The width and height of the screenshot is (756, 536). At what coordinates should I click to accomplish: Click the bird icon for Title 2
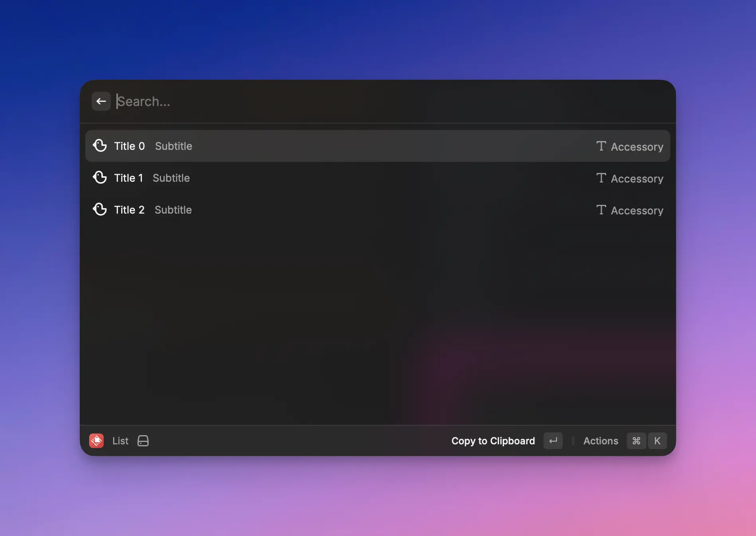point(100,209)
